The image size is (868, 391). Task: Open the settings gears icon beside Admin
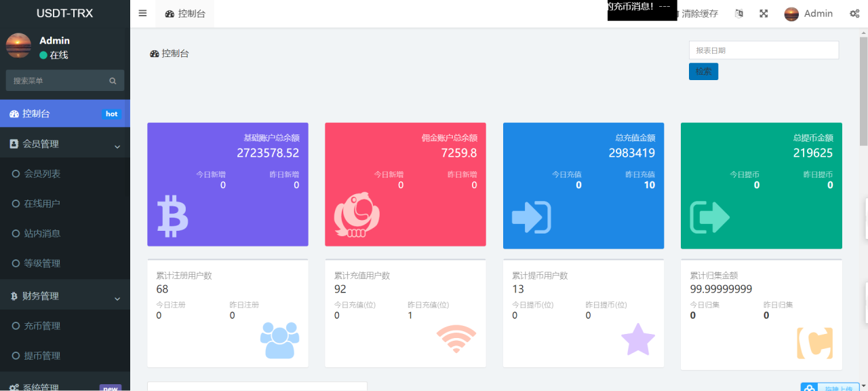pyautogui.click(x=854, y=13)
